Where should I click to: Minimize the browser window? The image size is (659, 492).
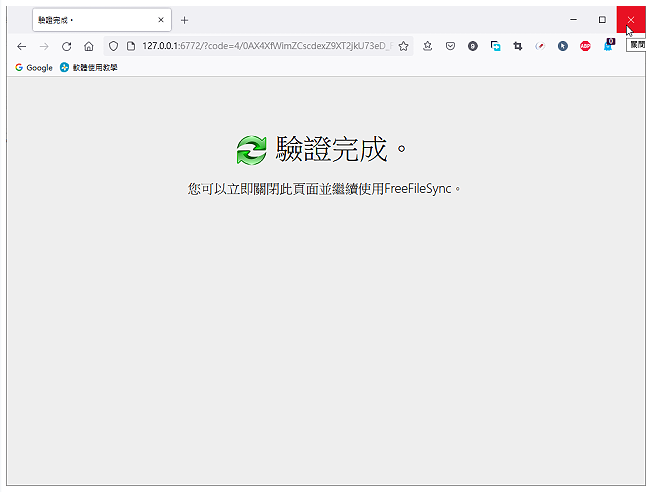click(573, 20)
